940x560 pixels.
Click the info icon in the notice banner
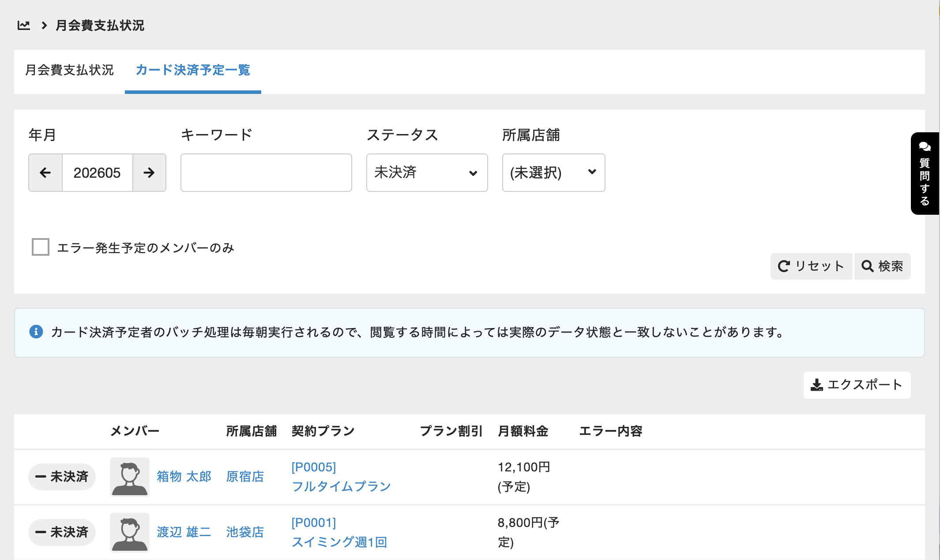[x=36, y=332]
